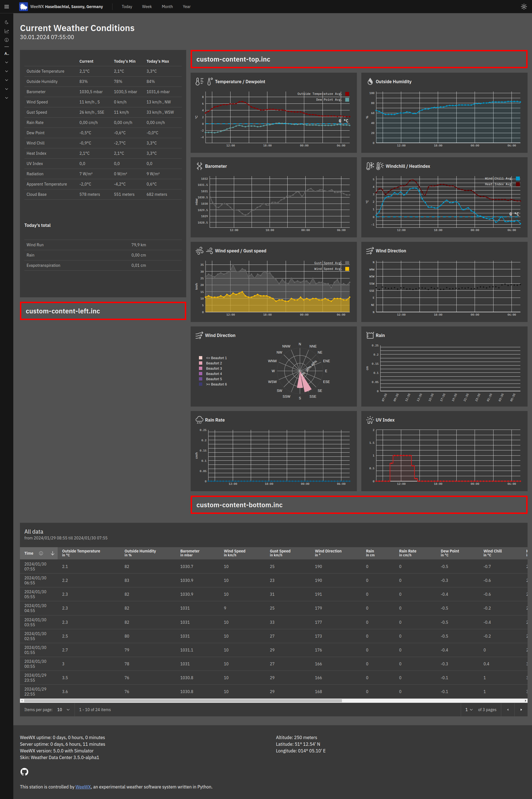Switch to light theme using sun icon

pos(523,6)
